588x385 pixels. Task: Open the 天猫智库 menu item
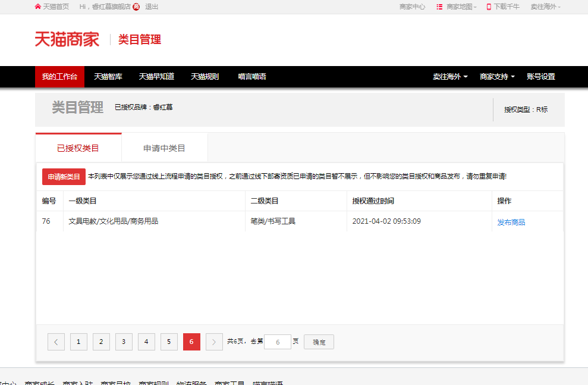(108, 77)
